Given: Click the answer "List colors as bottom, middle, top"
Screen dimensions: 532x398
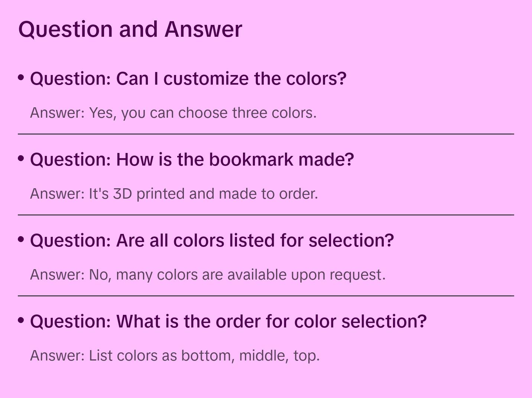Looking at the screenshot, I should pyautogui.click(x=175, y=356).
